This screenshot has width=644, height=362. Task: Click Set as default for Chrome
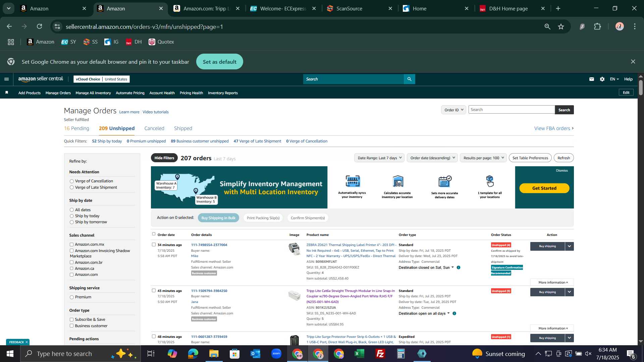[220, 62]
